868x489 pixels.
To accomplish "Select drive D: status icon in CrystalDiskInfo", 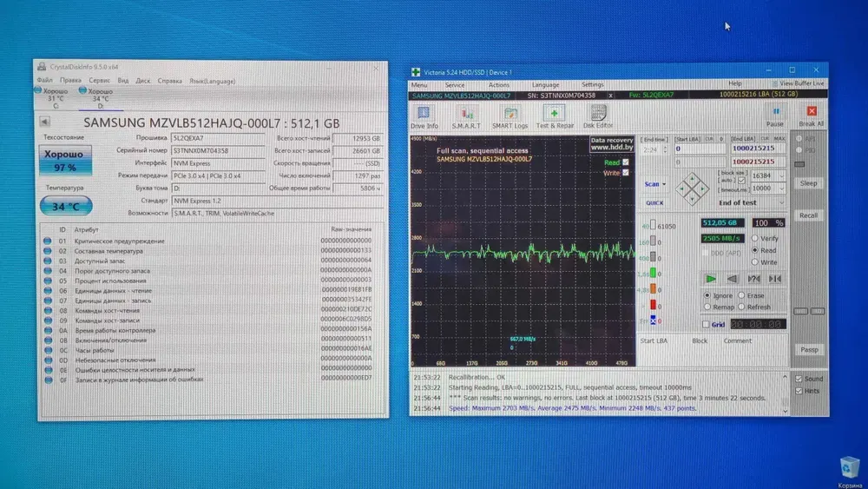I will point(82,90).
